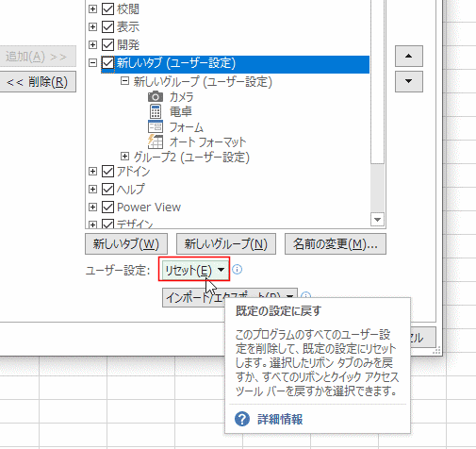Move item down with the down arrow button
476x449 pixels.
(409, 81)
